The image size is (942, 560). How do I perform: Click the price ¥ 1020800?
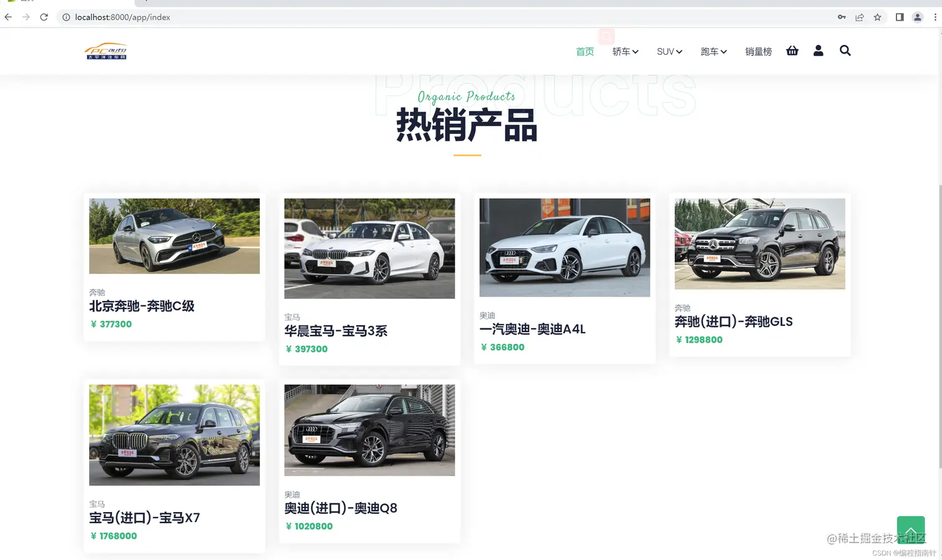[309, 526]
